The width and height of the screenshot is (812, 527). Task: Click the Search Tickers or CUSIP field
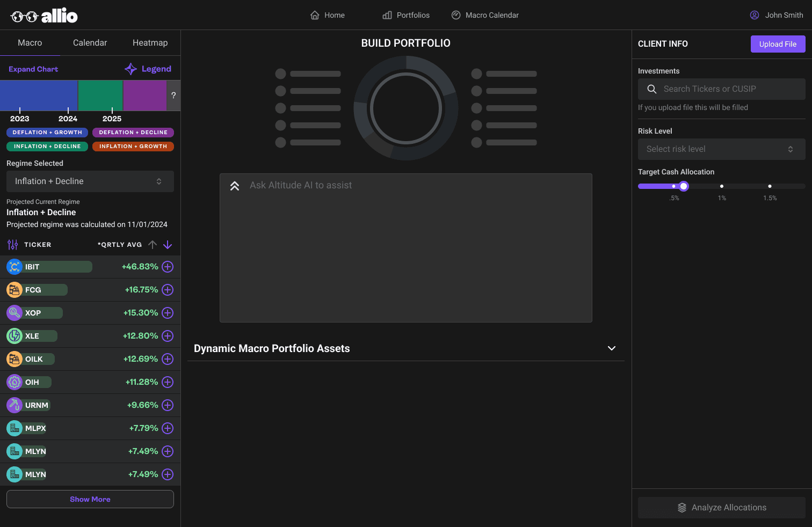pos(721,89)
